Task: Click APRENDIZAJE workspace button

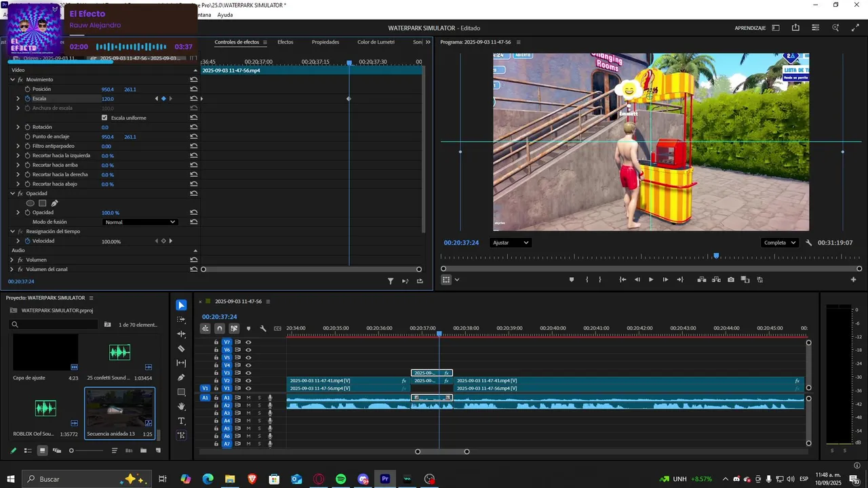Action: click(x=750, y=28)
